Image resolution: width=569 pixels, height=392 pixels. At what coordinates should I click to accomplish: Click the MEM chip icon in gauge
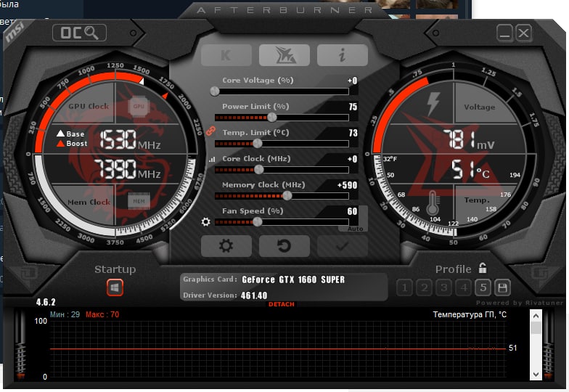coord(139,201)
